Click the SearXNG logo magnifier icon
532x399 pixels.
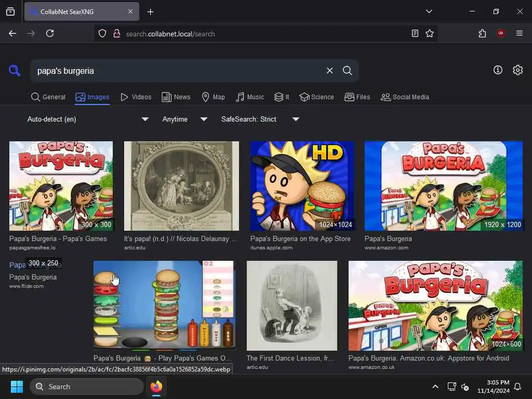14,71
